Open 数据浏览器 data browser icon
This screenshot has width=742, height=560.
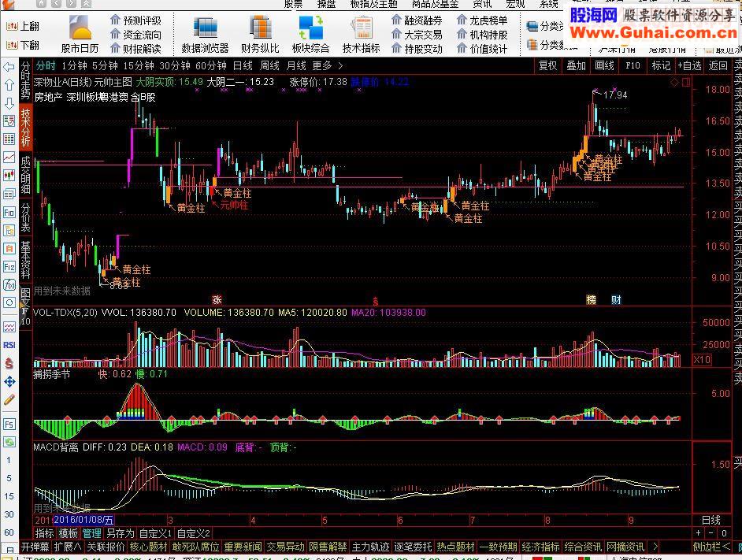click(x=205, y=34)
